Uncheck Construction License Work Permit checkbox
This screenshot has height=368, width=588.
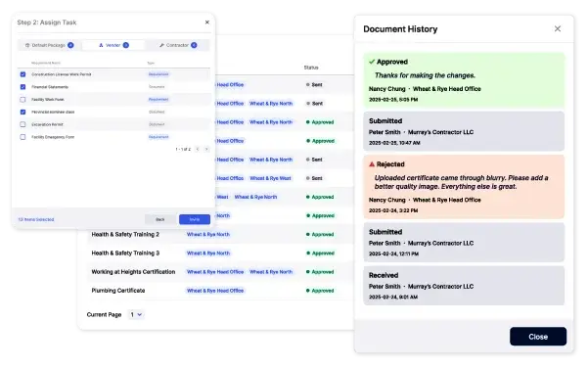23,74
